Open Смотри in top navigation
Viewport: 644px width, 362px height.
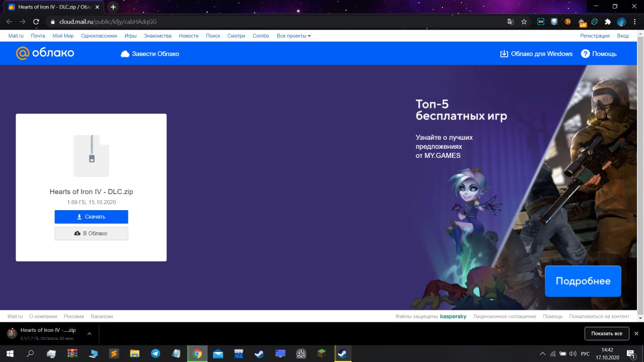[x=236, y=36]
